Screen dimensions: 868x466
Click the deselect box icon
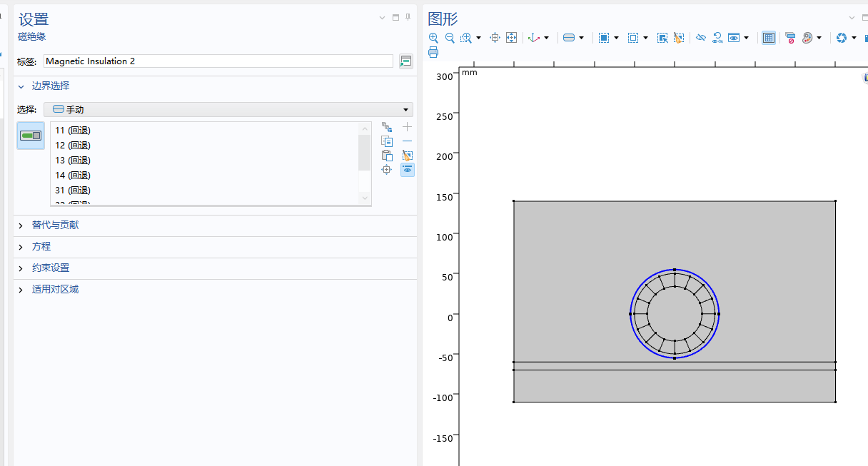click(633, 38)
